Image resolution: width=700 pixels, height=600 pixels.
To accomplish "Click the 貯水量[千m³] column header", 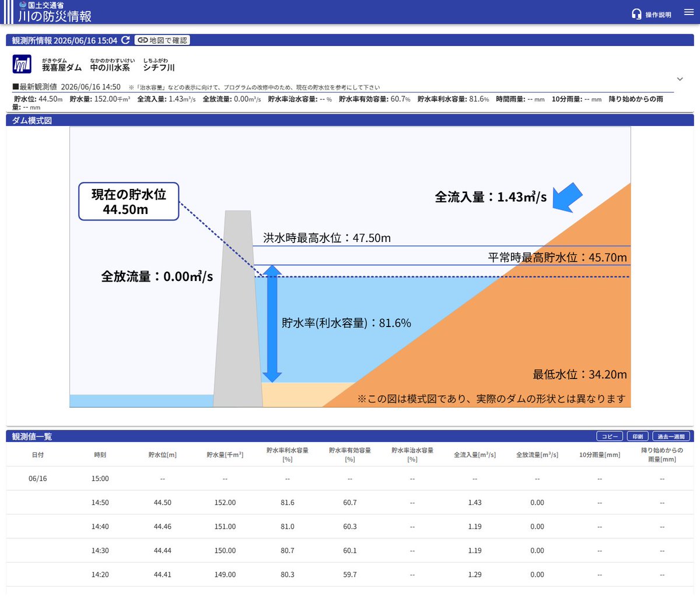I will point(225,455).
